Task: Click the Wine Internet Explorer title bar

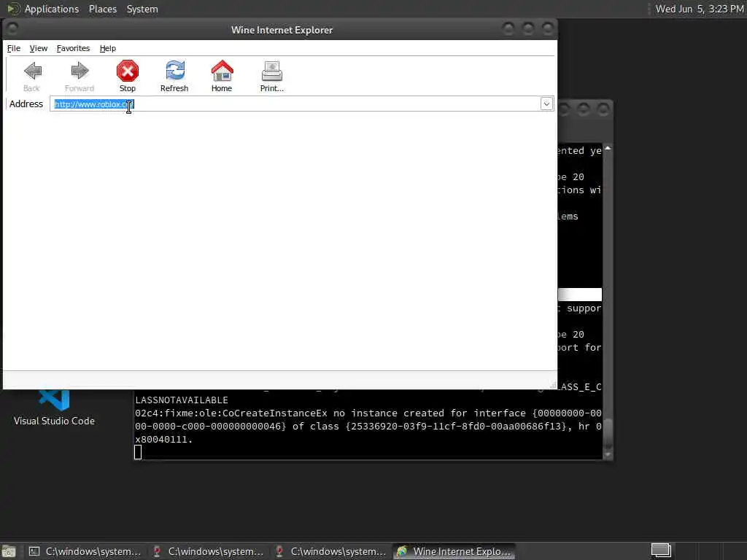Action: coord(282,30)
